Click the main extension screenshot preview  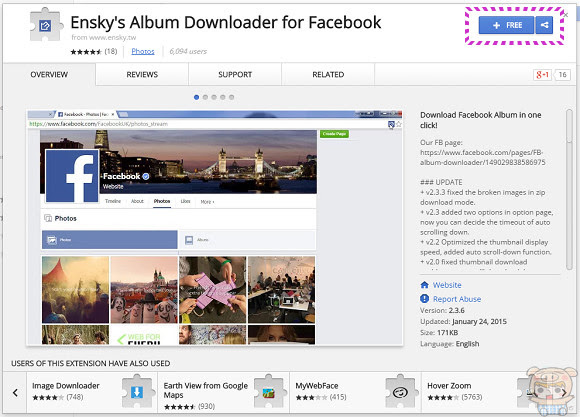click(215, 228)
